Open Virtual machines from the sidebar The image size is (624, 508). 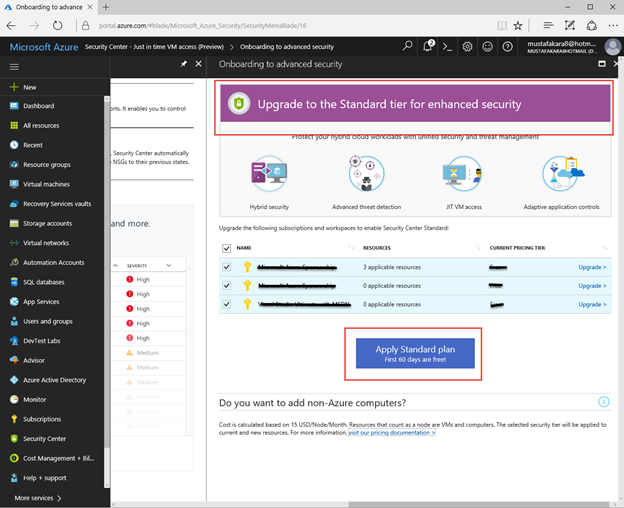point(46,184)
